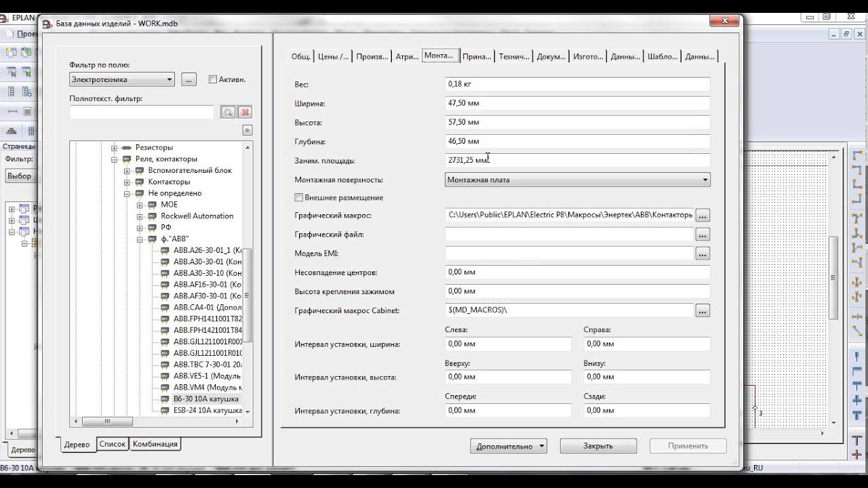Viewport: 868px width, 488px height.
Task: Switch to the Комбинация view tab
Action: pos(155,444)
